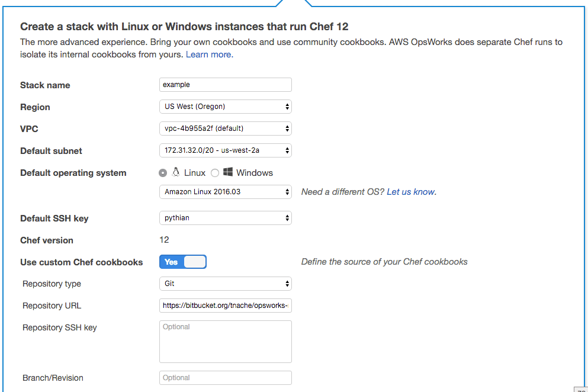Click the stepper arrows on the subnet selector
Screen dimensions: 588x392
287,150
